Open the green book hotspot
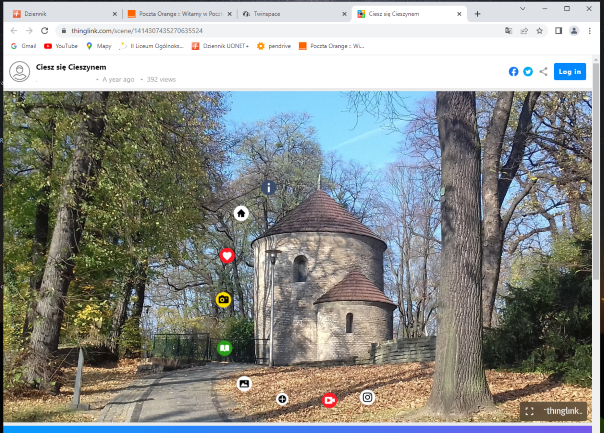This screenshot has height=433, width=604. (224, 348)
